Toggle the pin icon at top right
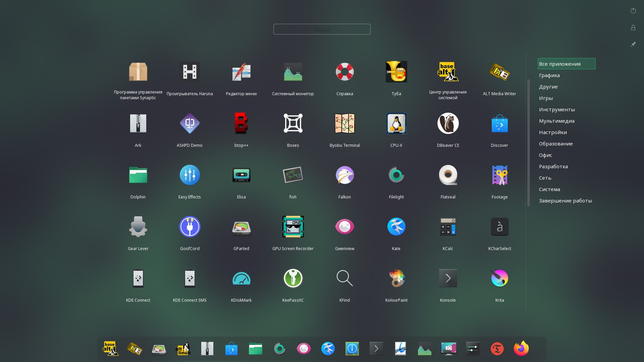This screenshot has width=644, height=362. tap(633, 44)
